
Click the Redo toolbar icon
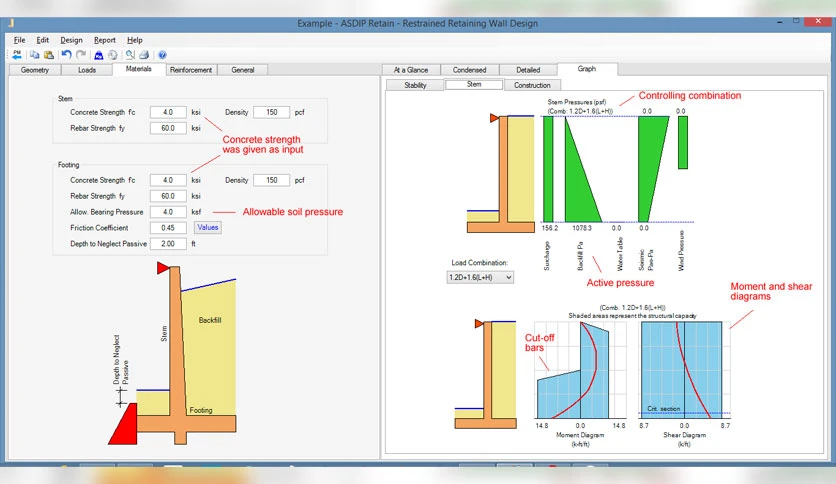tap(81, 54)
